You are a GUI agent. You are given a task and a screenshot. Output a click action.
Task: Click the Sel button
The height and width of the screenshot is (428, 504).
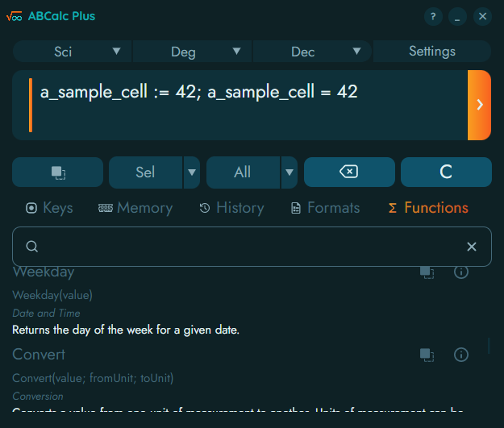(146, 172)
